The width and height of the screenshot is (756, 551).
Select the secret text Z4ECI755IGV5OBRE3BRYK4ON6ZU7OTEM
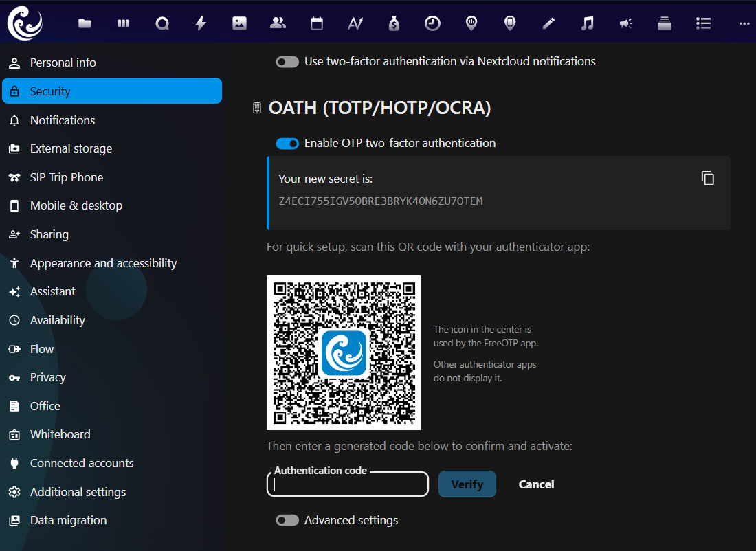tap(381, 201)
